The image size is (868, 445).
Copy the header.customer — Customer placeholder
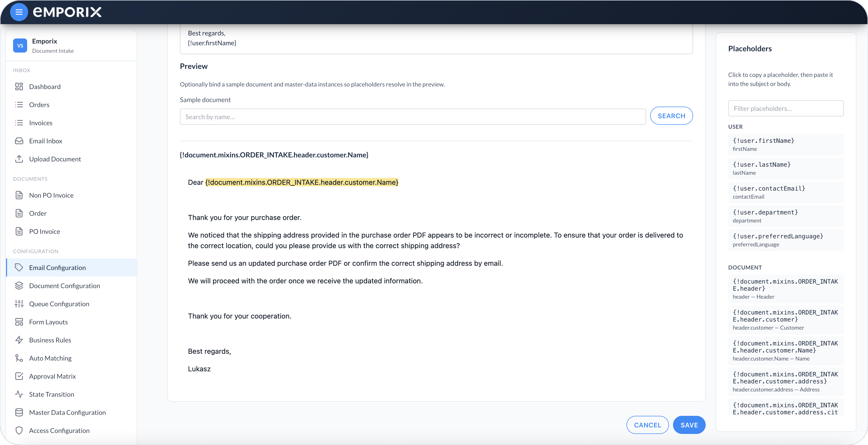point(786,320)
